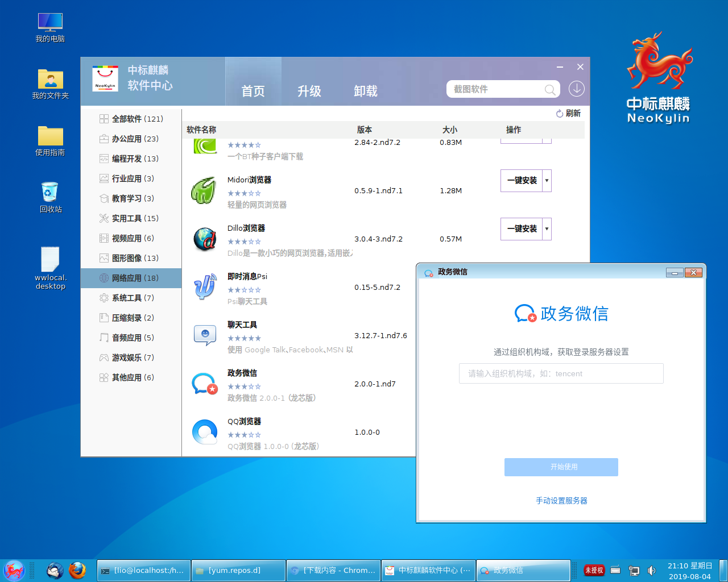
Task: Select 游戏娱乐 (7) category
Action: click(131, 357)
